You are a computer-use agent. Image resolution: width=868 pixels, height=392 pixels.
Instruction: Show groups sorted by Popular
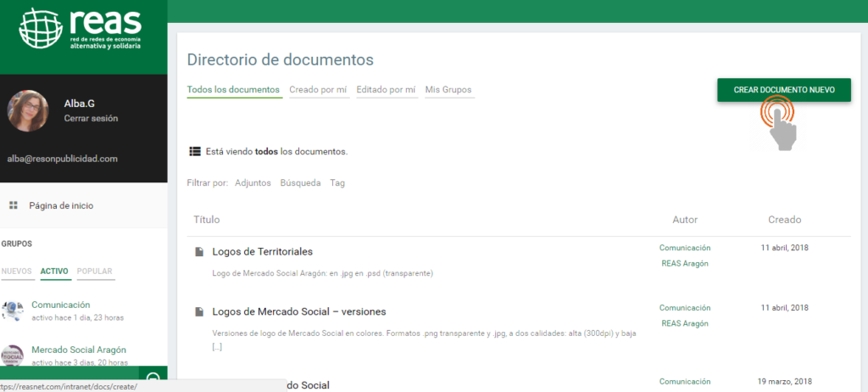tap(94, 272)
